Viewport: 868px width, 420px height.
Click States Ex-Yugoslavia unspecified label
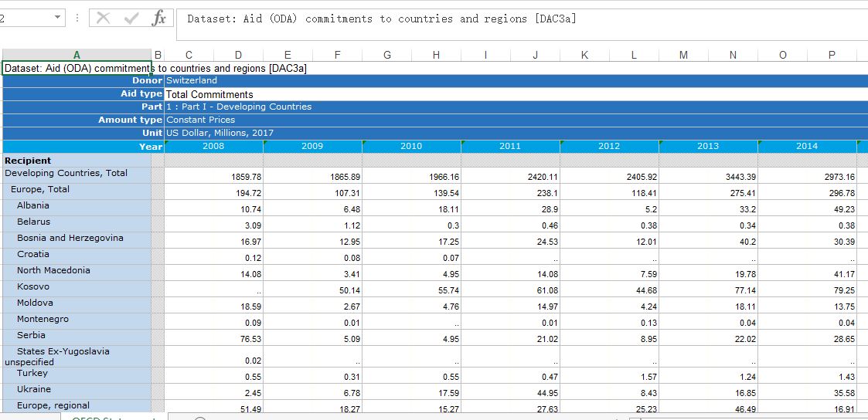77,357
